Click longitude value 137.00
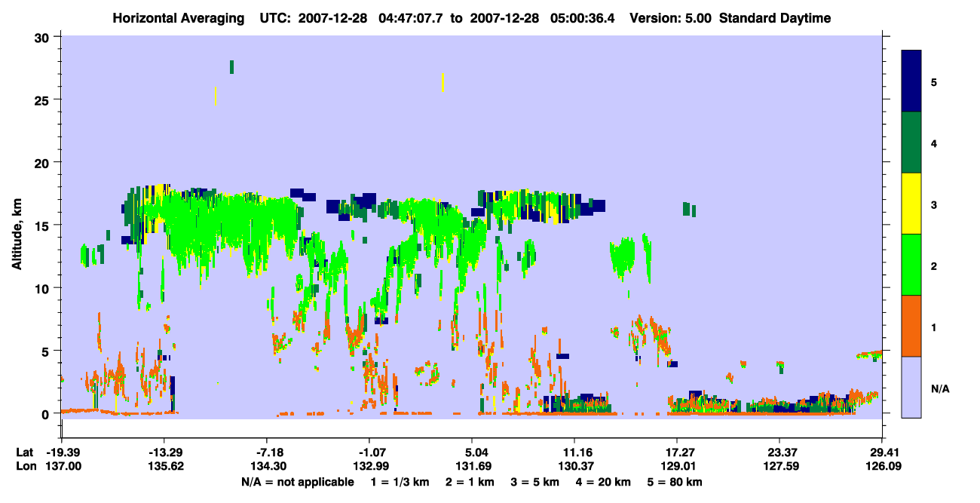The width and height of the screenshot is (980, 503). [x=62, y=466]
